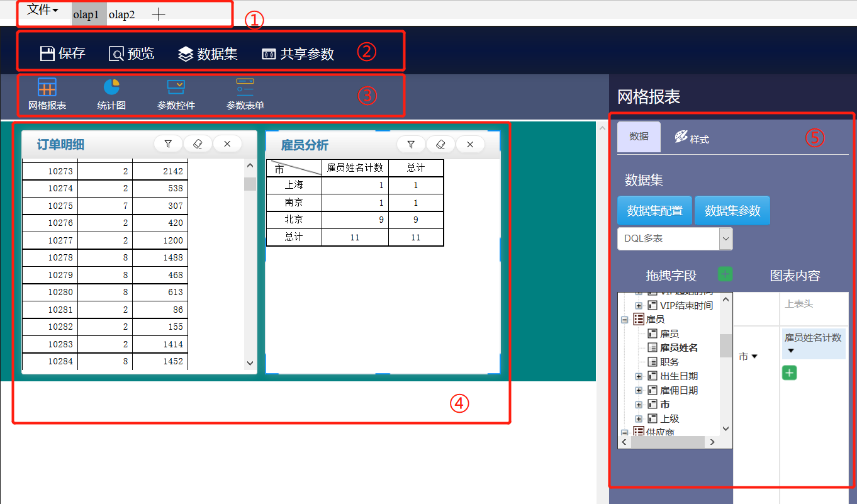Click the 上表头 top header drop area
Screen dimensions: 857x504
[x=814, y=309]
